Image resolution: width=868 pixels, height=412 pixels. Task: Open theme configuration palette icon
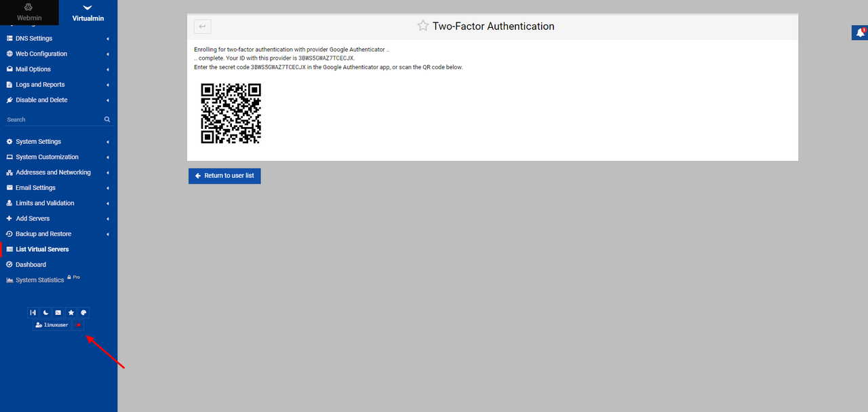[x=83, y=313]
